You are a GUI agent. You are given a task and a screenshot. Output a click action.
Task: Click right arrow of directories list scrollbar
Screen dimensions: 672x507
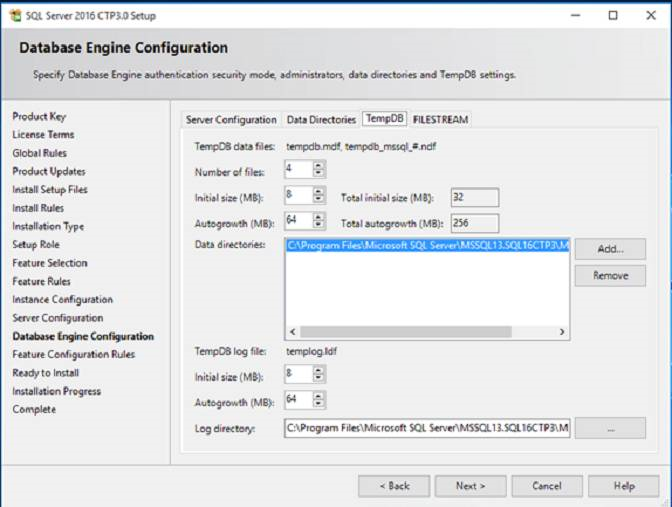(564, 332)
